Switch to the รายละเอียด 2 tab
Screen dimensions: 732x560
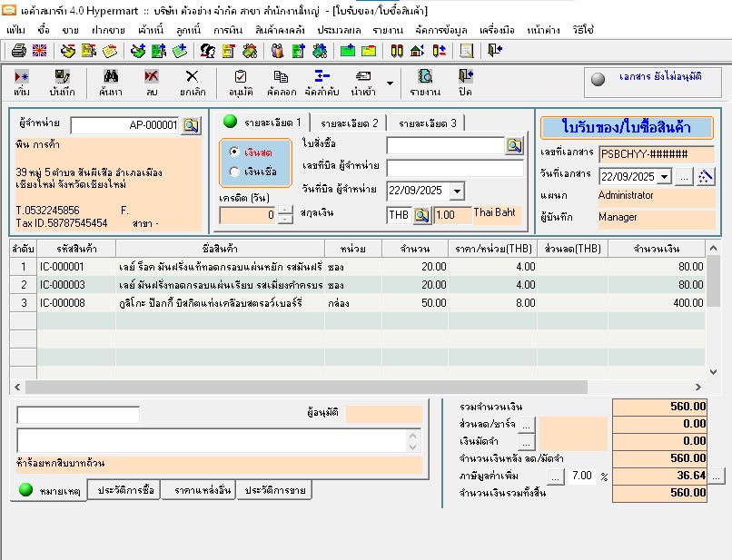350,123
